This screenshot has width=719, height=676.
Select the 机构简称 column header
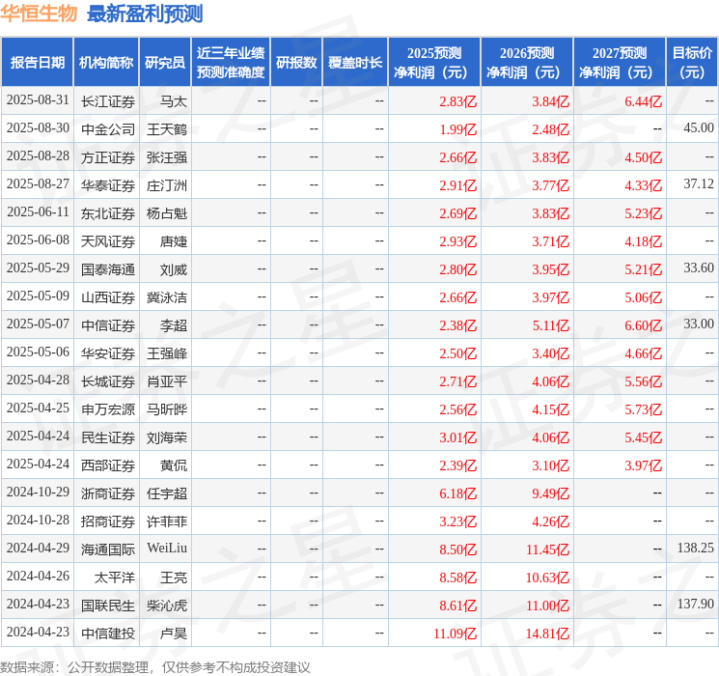click(x=106, y=62)
